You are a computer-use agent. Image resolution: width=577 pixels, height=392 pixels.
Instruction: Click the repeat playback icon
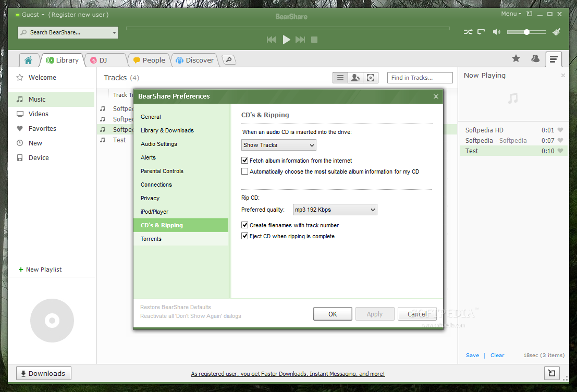click(481, 32)
